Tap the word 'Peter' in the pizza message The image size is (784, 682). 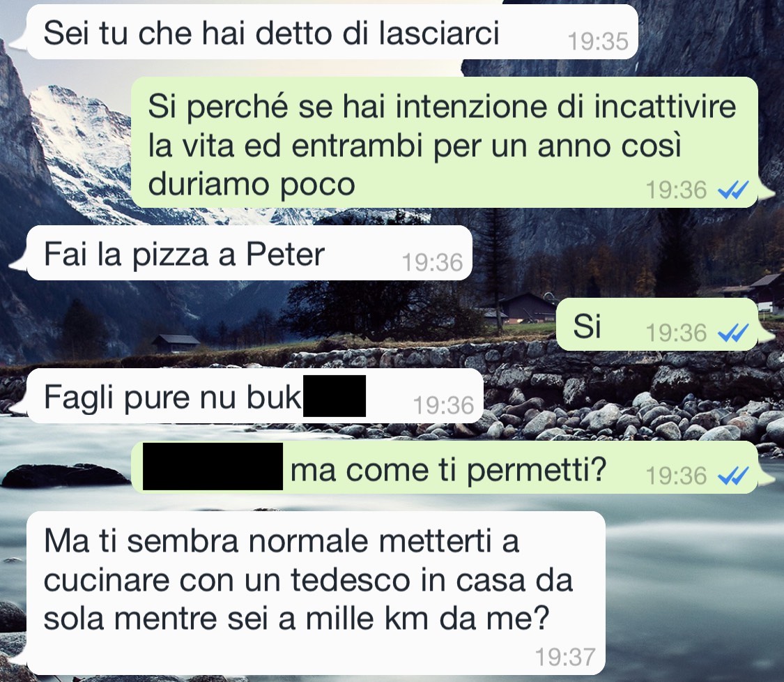(286, 255)
